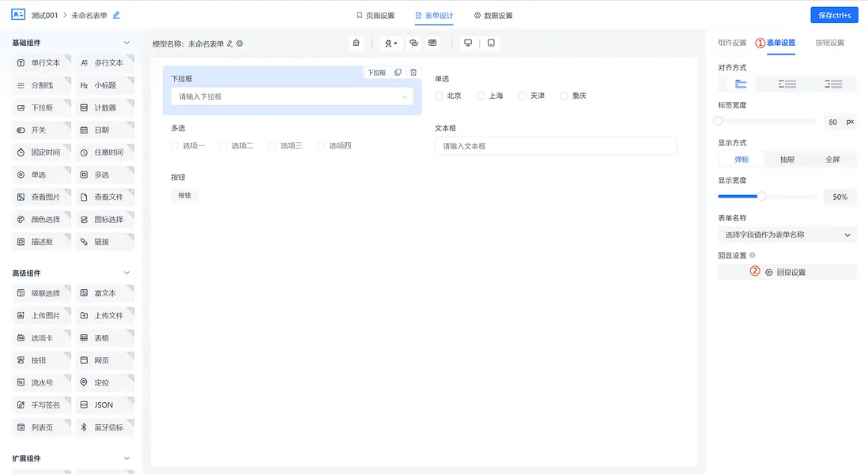The height and width of the screenshot is (474, 868).
Task: Switch to 按钮设置 panel tab
Action: click(830, 43)
